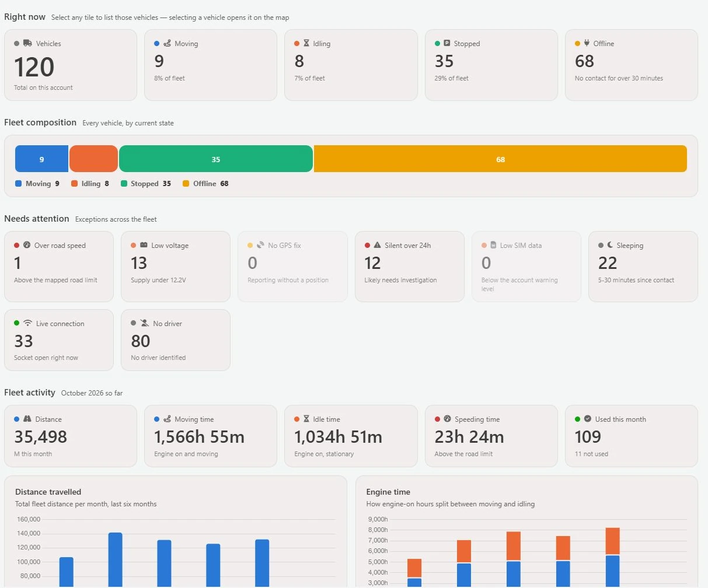Click the checkmark icon on Used this month

coord(588,419)
